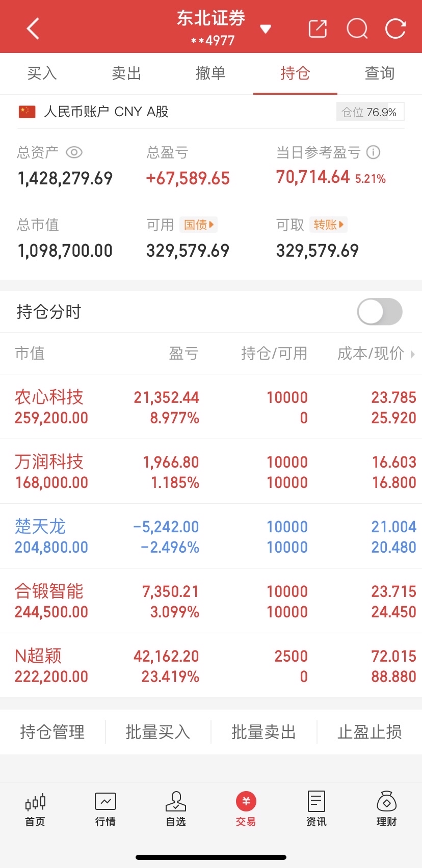Refresh holdings with the reload icon
The width and height of the screenshot is (422, 868).
pos(395,29)
